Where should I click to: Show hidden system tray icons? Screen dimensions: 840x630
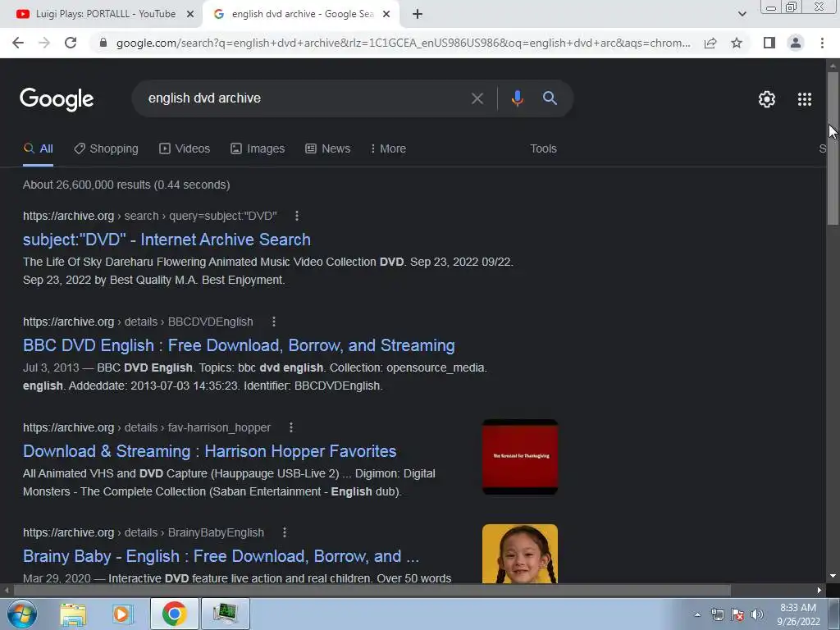tap(697, 614)
